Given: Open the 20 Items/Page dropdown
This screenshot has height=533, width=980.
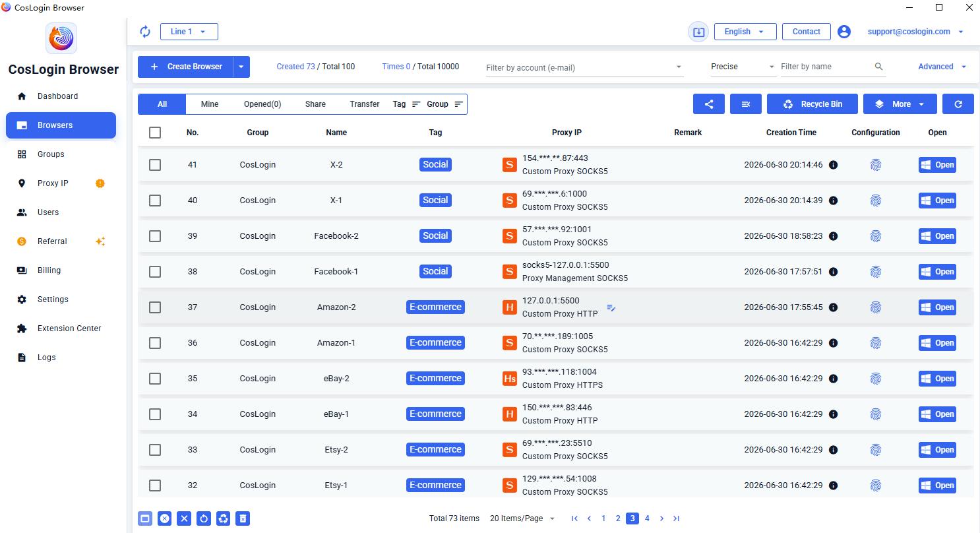Looking at the screenshot, I should click(522, 518).
